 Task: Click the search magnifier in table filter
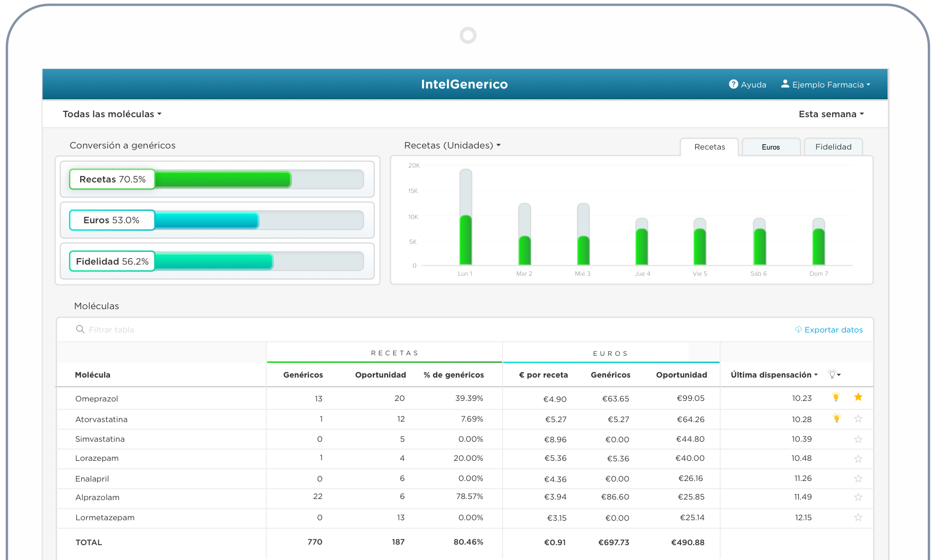coord(80,329)
